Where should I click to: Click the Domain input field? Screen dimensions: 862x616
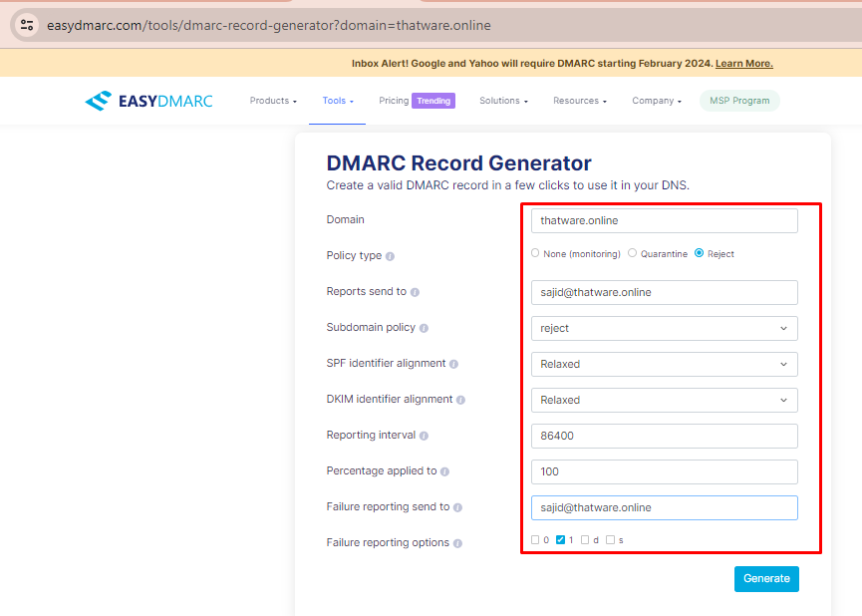(x=664, y=220)
